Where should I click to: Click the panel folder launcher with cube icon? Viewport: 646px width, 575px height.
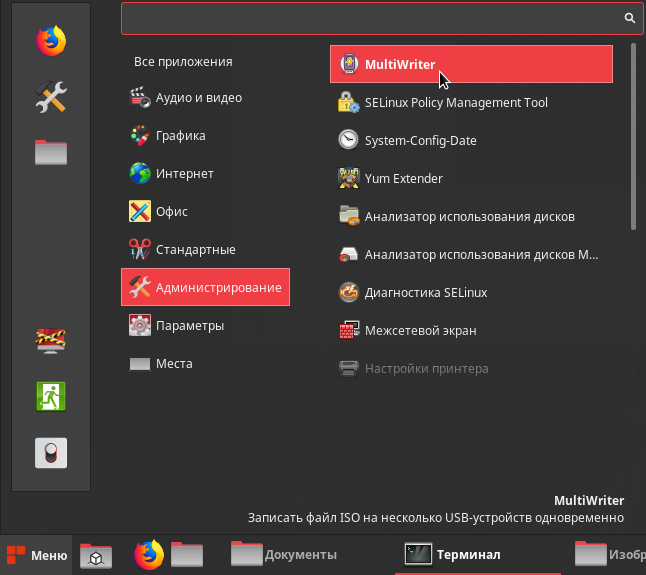96,556
